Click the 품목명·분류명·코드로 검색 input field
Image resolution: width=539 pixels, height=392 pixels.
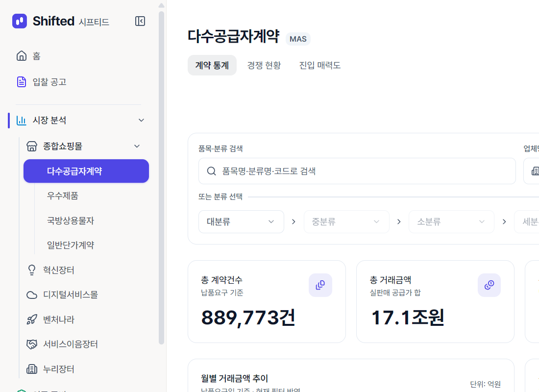coord(357,171)
